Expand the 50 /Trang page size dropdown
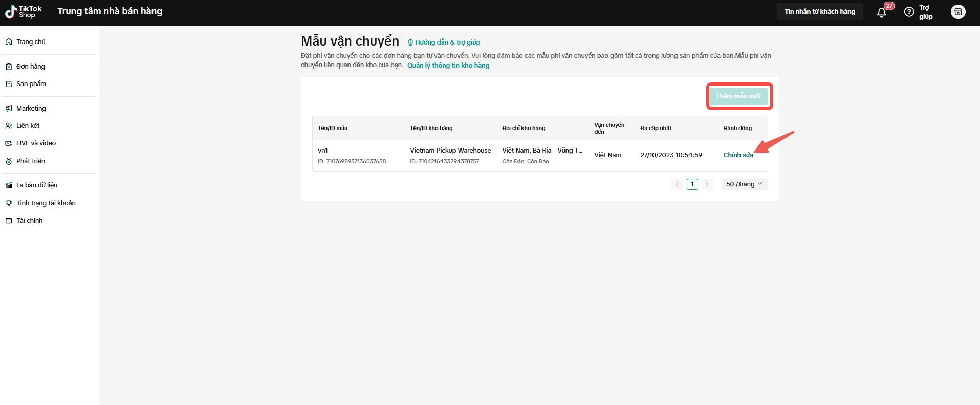Image resolution: width=980 pixels, height=405 pixels. point(744,184)
